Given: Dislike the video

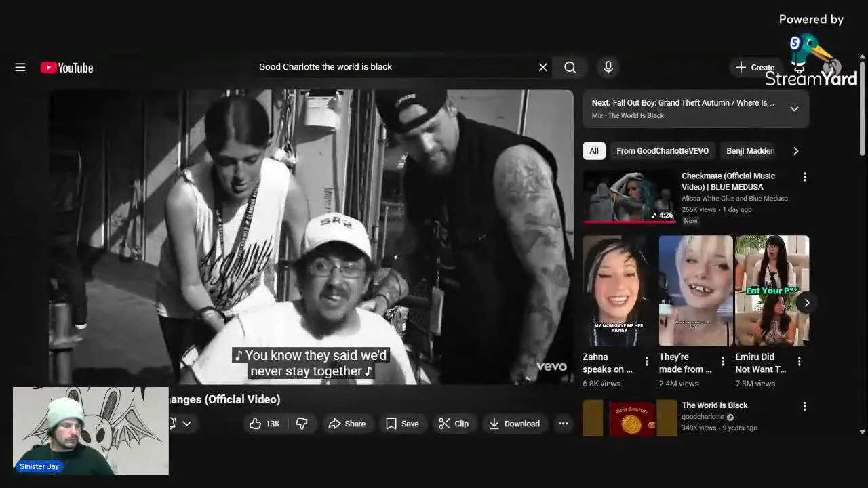Looking at the screenshot, I should 302,424.
